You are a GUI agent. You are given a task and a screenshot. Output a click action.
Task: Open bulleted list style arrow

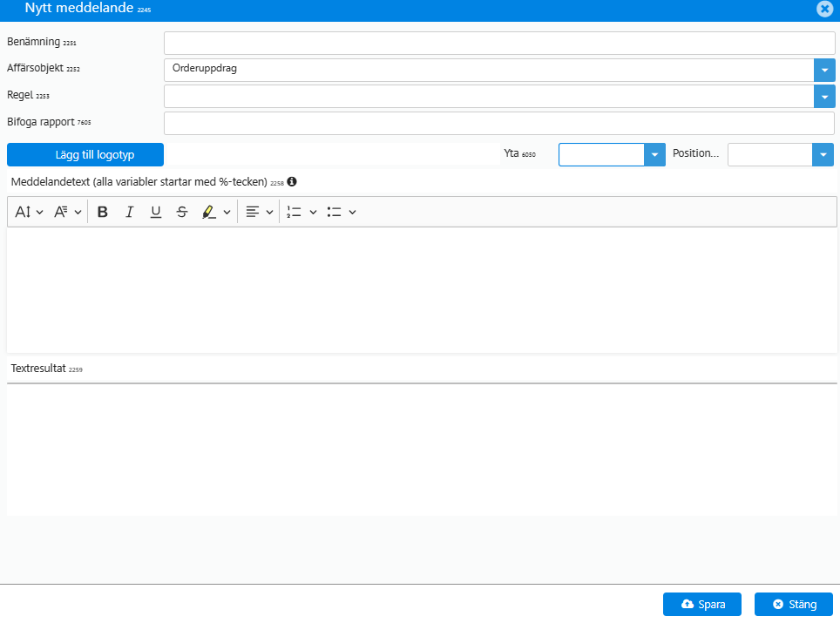[x=353, y=212]
